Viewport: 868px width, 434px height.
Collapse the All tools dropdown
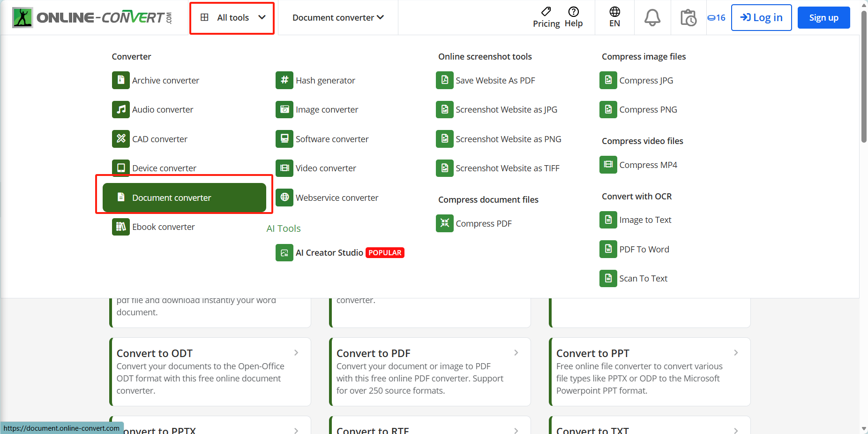pyautogui.click(x=232, y=18)
